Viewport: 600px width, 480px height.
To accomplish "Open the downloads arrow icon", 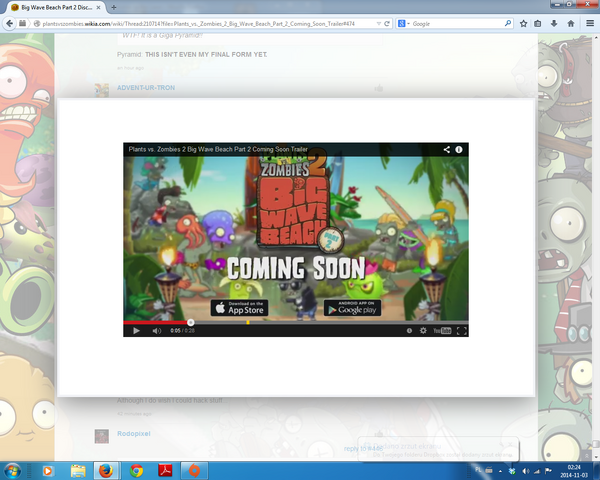I will coord(554,24).
